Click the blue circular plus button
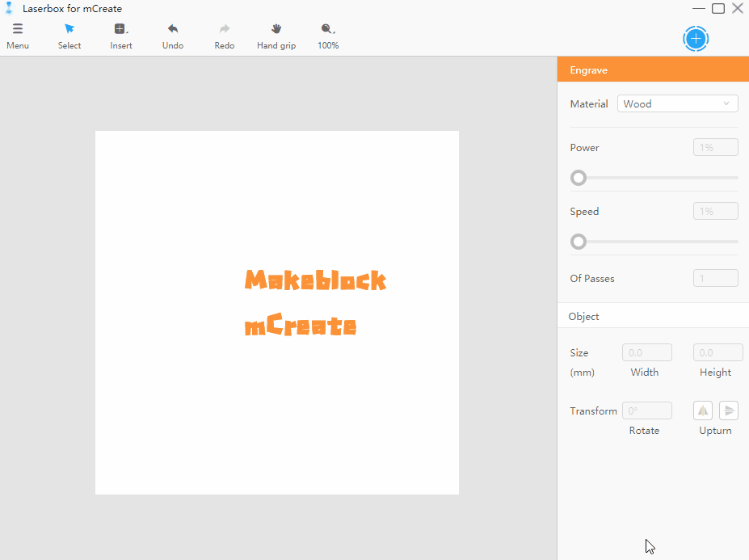Image resolution: width=749 pixels, height=560 pixels. click(x=696, y=39)
